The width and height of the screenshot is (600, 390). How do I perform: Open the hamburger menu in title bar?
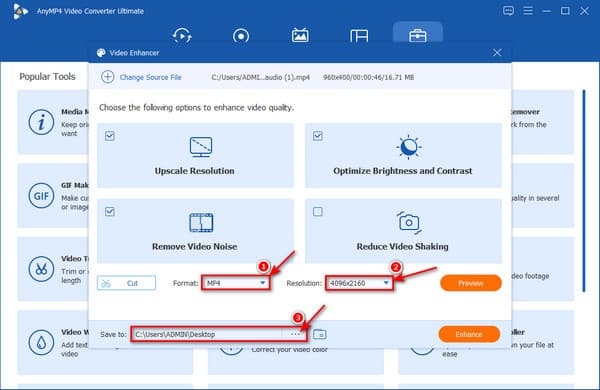(x=528, y=11)
